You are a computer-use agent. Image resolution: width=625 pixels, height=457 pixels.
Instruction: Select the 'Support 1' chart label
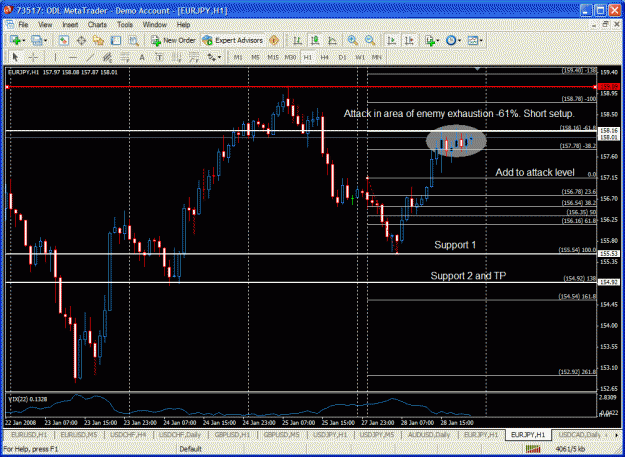(x=455, y=245)
